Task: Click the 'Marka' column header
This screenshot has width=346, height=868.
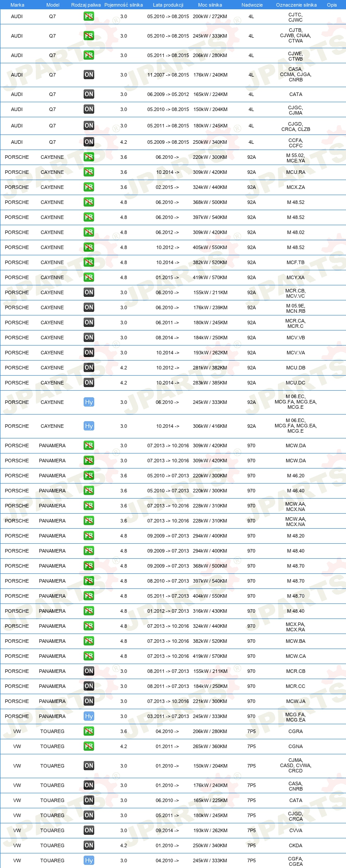Action: 17,5
